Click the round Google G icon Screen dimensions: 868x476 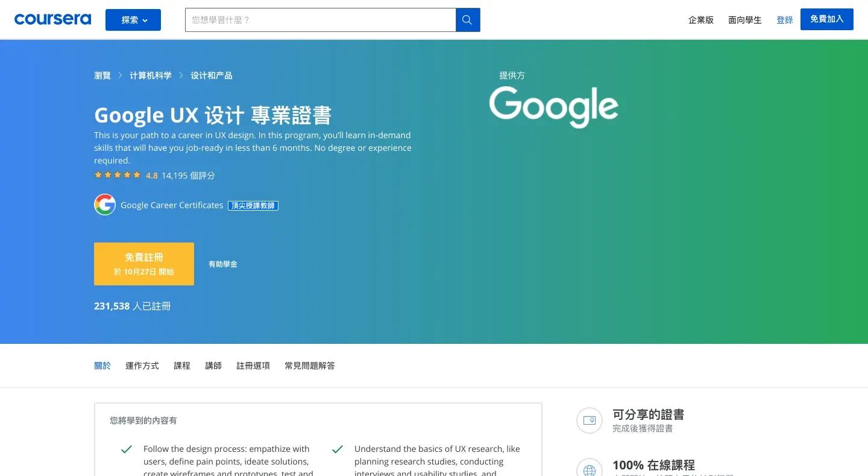point(105,205)
